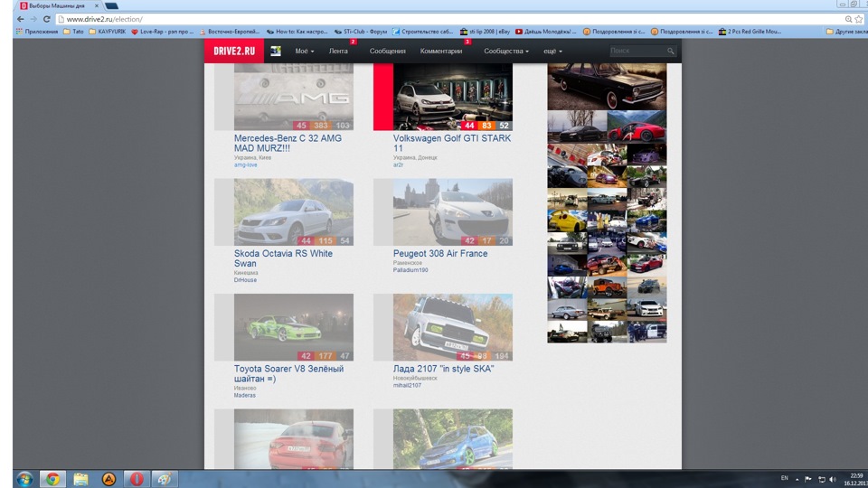Close the Выборы Машины дня tab
Viewport: 868px width, 488px height.
point(97,5)
